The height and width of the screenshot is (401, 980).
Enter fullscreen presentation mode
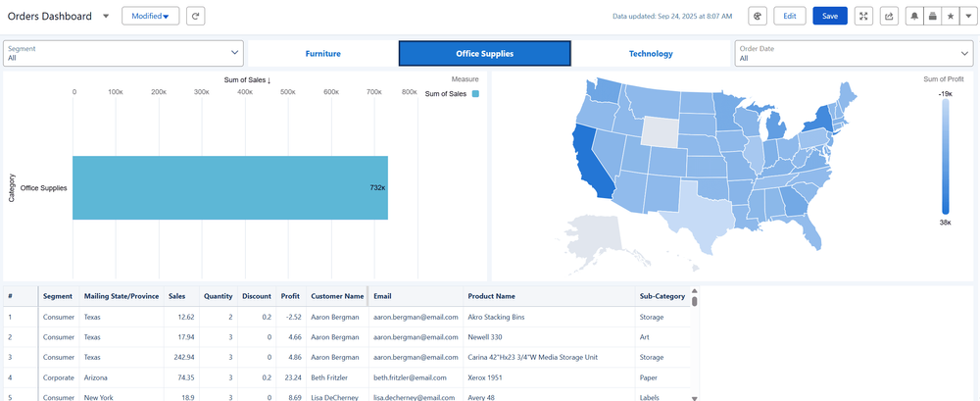[863, 16]
